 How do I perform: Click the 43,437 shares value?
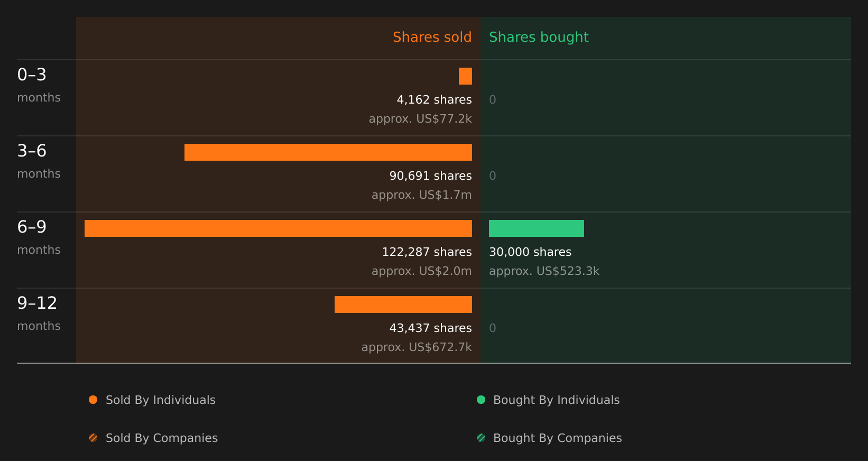point(431,328)
